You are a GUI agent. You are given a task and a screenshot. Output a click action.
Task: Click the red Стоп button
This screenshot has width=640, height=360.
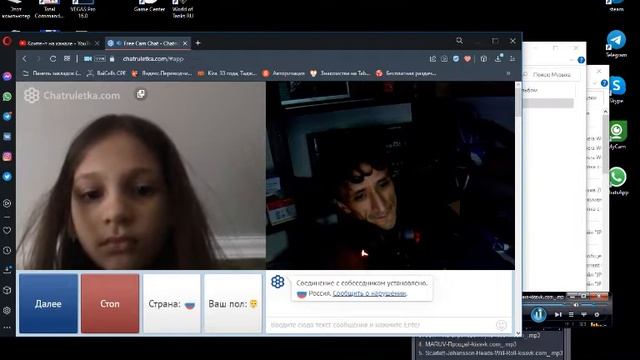pyautogui.click(x=110, y=304)
